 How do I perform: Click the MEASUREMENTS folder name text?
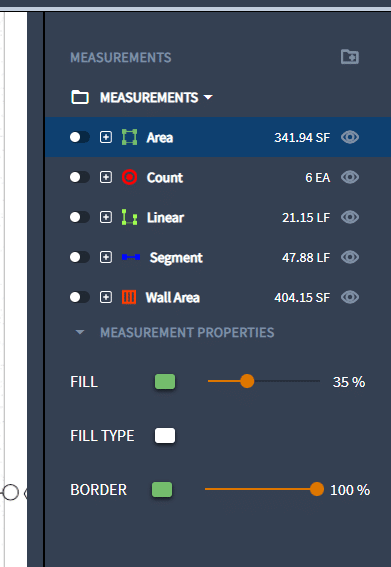click(149, 98)
